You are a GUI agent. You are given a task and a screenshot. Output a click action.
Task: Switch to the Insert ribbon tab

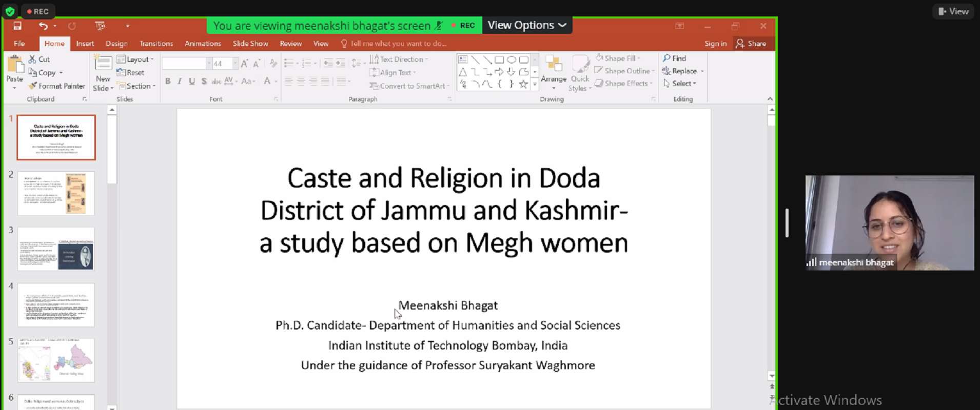click(x=85, y=44)
